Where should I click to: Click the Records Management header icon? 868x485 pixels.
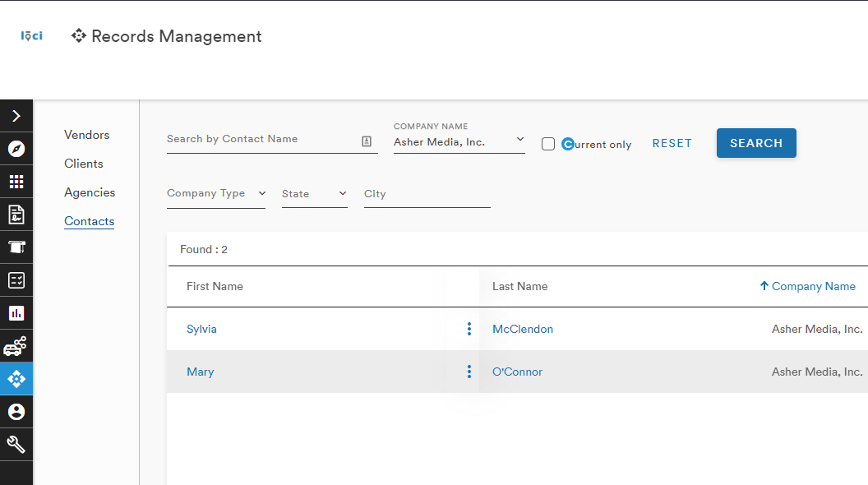(x=79, y=36)
